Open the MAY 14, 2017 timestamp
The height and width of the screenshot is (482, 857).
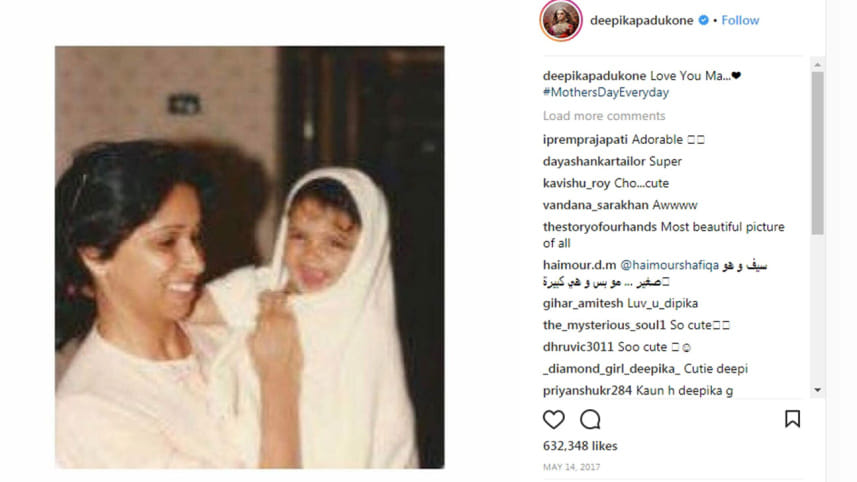click(x=571, y=467)
